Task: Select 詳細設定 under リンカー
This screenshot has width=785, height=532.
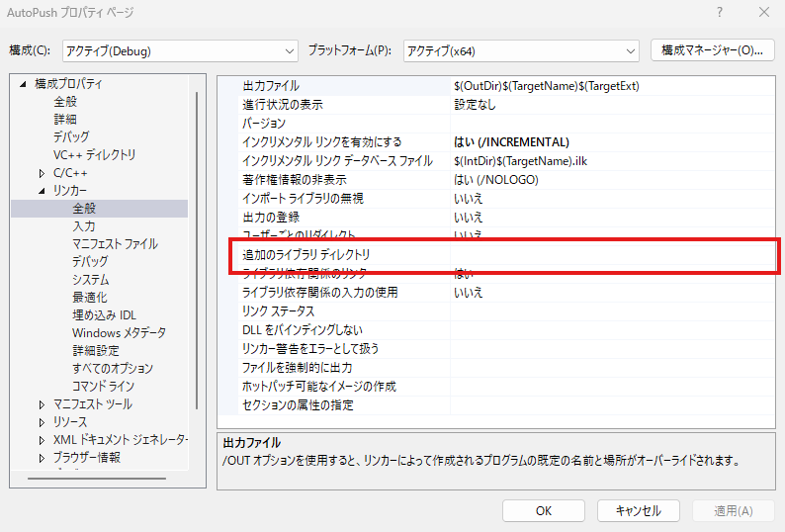Action: 96,351
